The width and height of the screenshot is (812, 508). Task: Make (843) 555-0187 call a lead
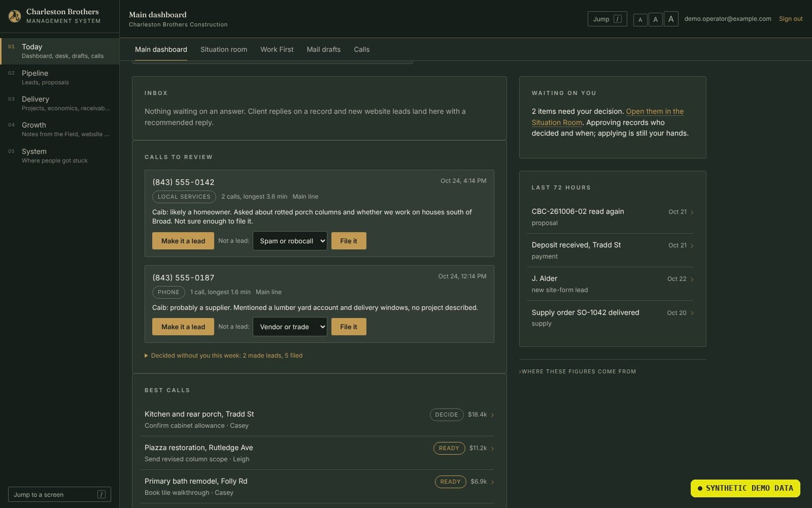pos(183,327)
